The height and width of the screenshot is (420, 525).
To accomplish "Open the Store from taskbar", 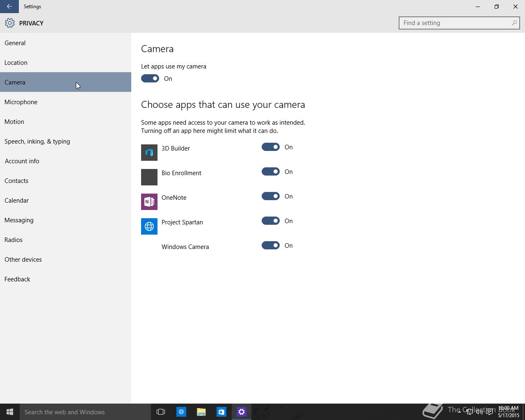I will tap(221, 412).
